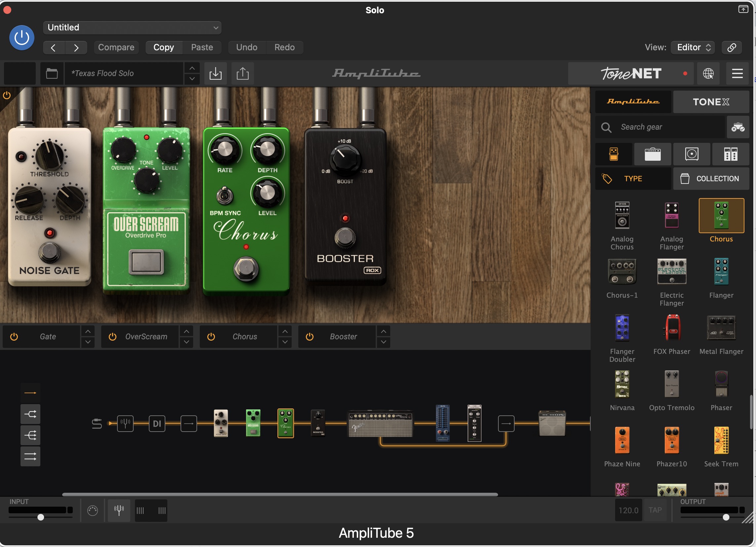Open the hamburger main menu
Screen dimensions: 756x547
tap(737, 73)
